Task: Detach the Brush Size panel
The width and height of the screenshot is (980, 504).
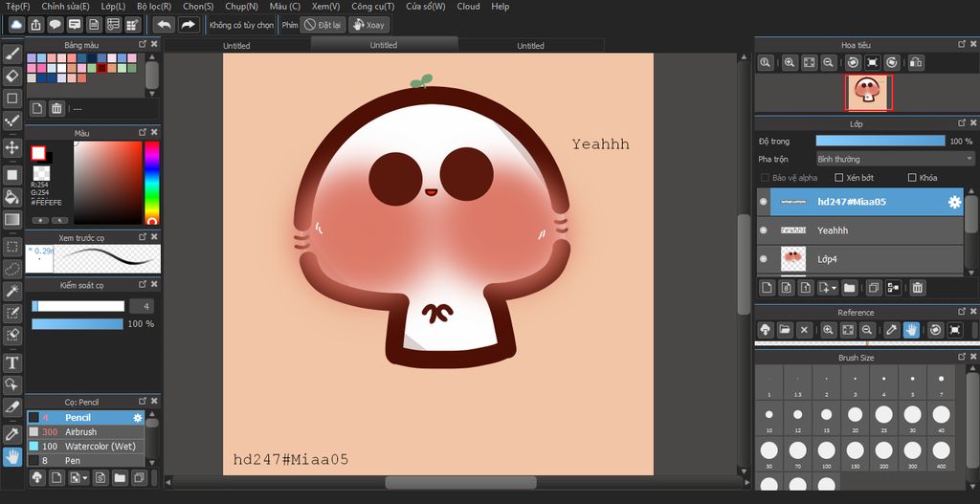Action: 961,357
